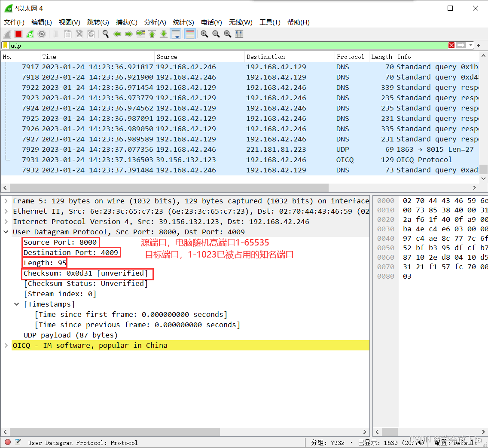Viewport: 488px width, 448px height.
Task: Sort by the Length column header
Action: click(382, 57)
